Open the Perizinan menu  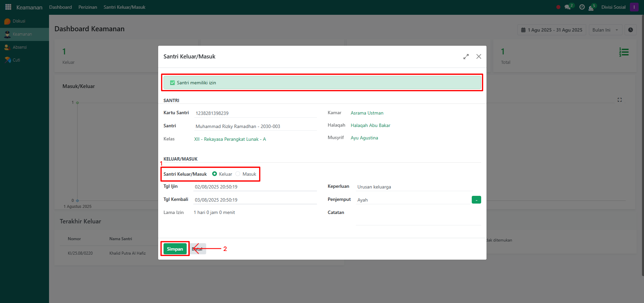click(88, 7)
